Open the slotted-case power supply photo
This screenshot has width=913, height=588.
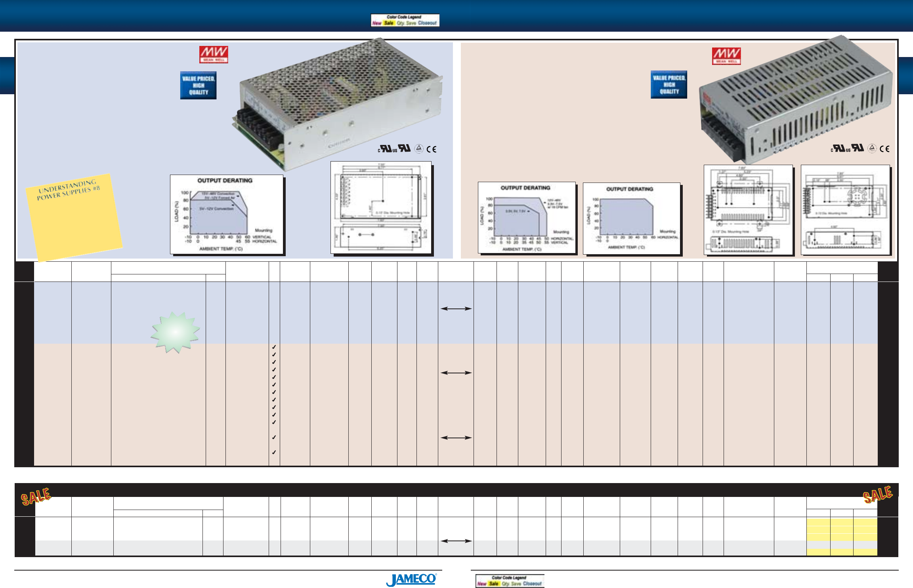(x=795, y=99)
